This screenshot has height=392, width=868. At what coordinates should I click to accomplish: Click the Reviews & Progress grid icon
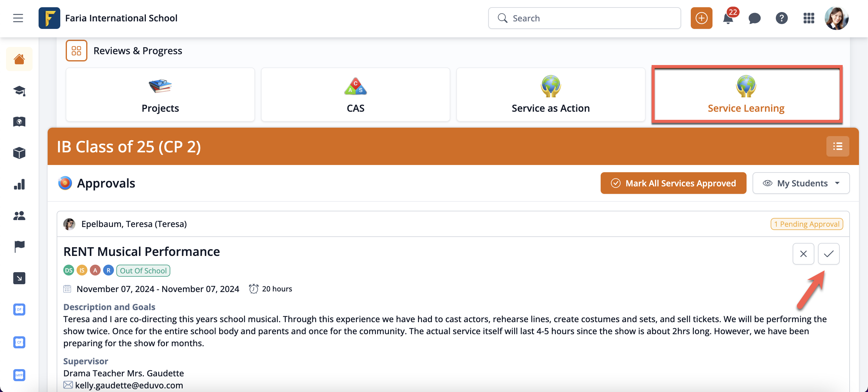[77, 51]
